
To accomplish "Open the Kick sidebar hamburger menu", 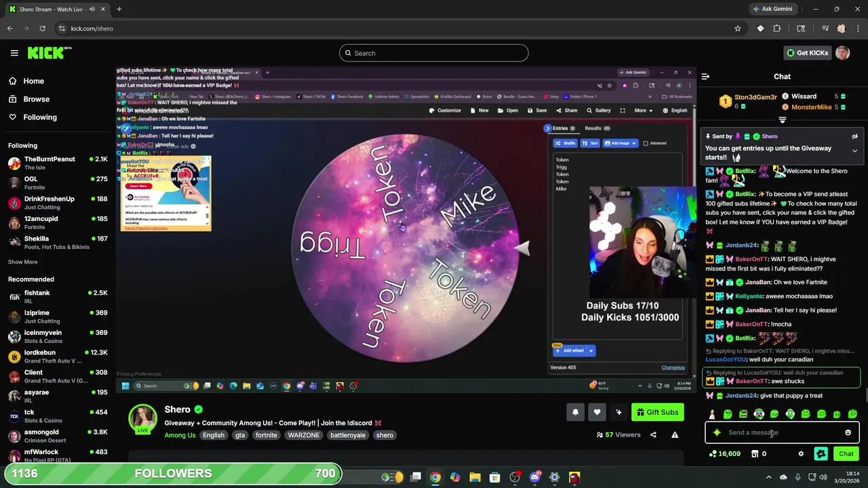I will [14, 53].
